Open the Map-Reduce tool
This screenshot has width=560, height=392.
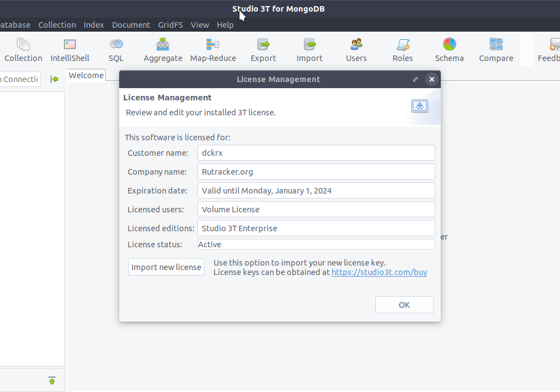tap(213, 50)
